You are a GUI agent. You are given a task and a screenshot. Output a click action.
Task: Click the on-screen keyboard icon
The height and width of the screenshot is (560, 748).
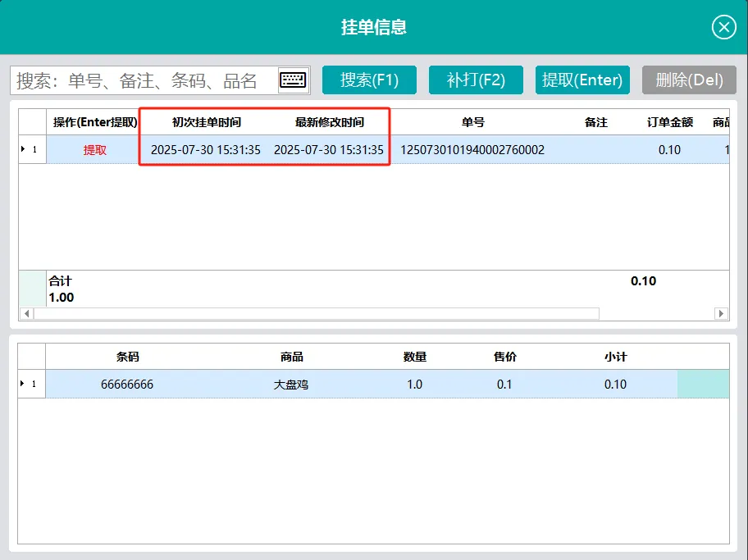(x=293, y=80)
